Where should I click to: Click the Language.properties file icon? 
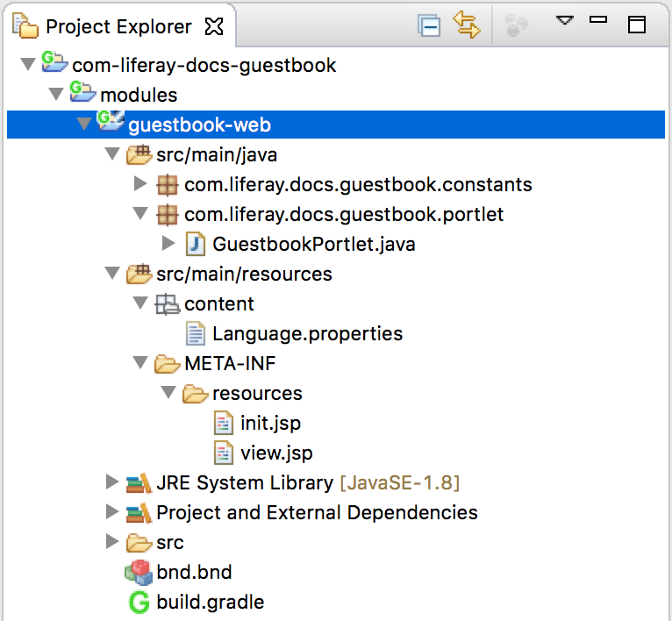(x=196, y=334)
